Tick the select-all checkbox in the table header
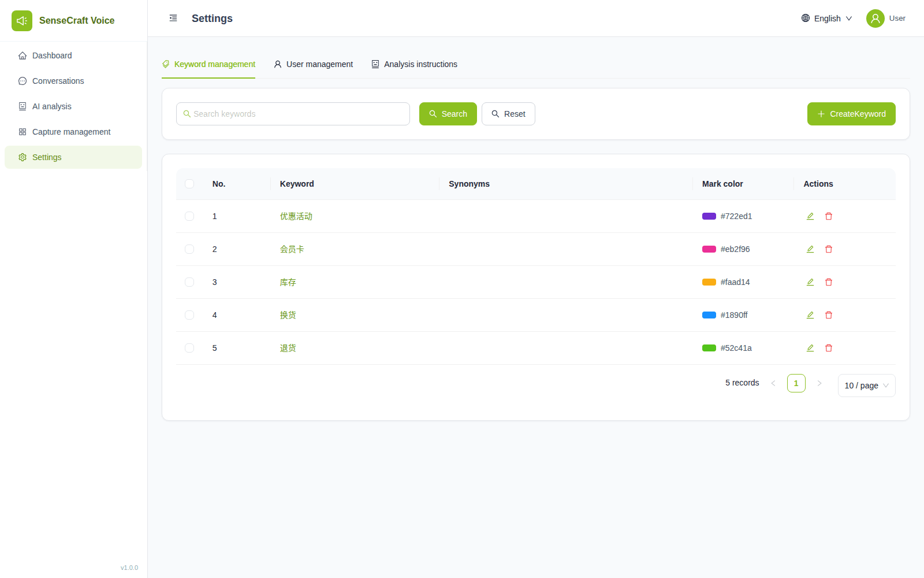This screenshot has width=924, height=578. 189,184
